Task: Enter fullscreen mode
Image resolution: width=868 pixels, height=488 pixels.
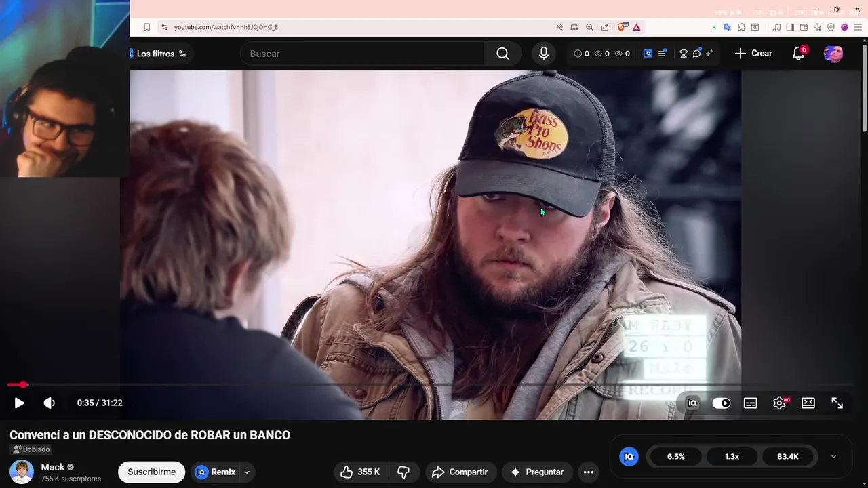Action: (837, 403)
